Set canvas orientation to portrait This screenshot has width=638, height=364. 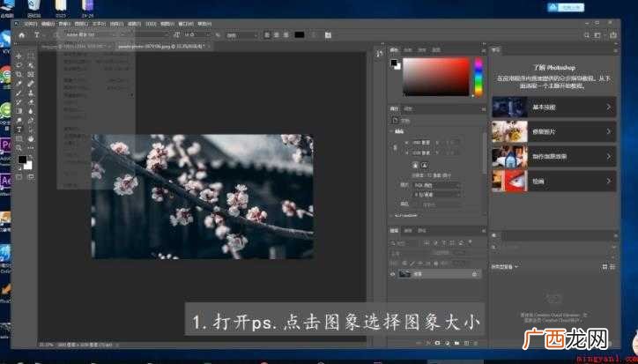pyautogui.click(x=415, y=166)
